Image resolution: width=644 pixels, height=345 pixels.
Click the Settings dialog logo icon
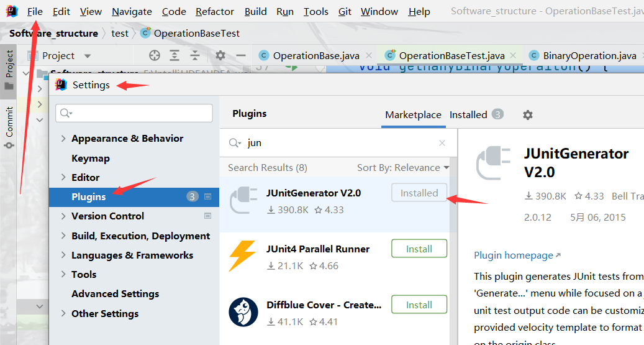point(61,85)
